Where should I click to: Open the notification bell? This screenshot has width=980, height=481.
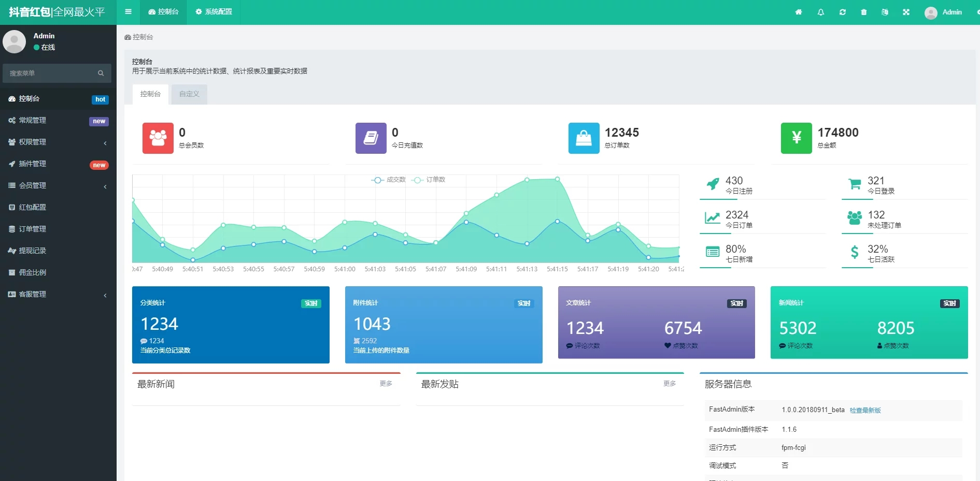(x=821, y=12)
